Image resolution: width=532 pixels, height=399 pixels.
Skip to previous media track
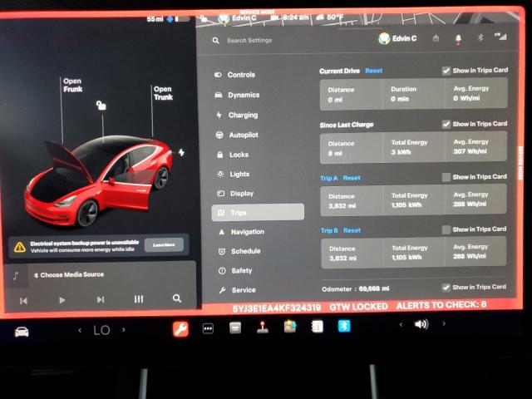click(x=23, y=301)
